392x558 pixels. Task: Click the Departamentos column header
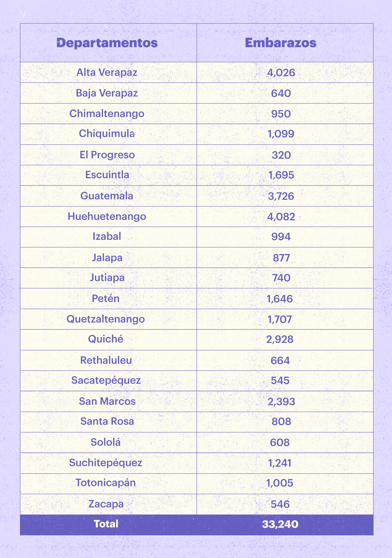107,43
